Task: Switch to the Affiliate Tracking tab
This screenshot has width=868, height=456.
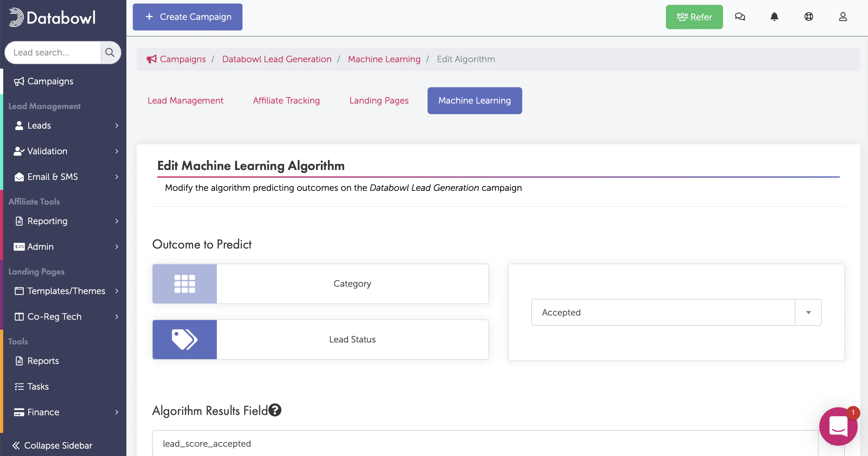Action: tap(286, 100)
